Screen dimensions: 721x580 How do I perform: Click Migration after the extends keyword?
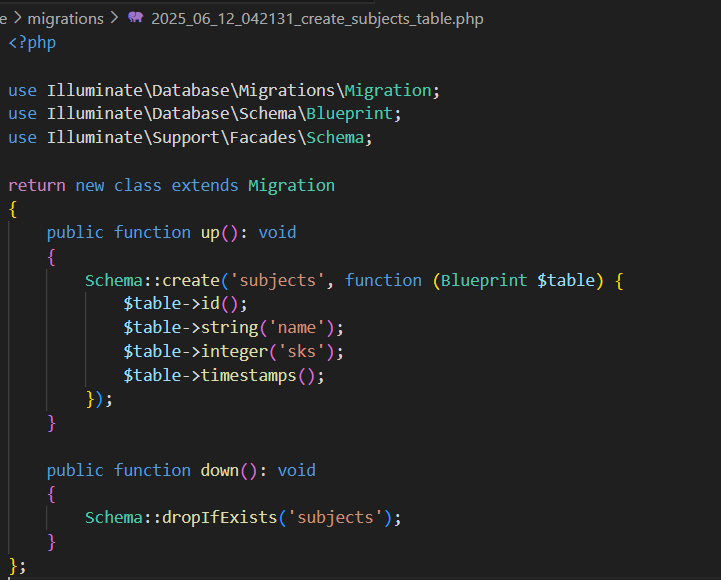tap(291, 185)
